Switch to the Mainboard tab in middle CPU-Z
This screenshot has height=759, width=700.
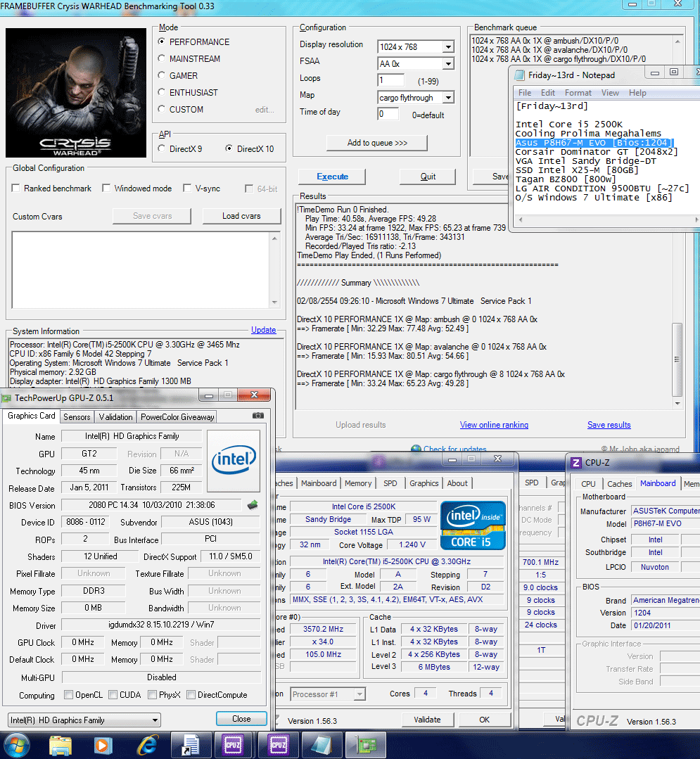[319, 483]
